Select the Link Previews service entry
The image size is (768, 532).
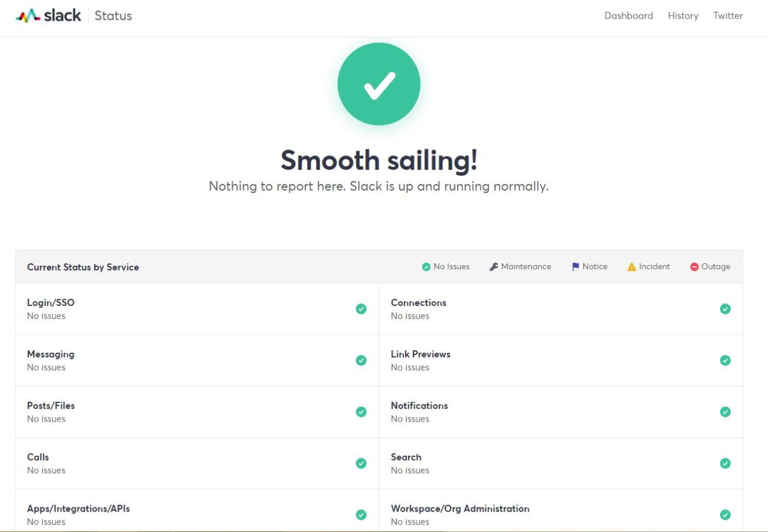561,360
